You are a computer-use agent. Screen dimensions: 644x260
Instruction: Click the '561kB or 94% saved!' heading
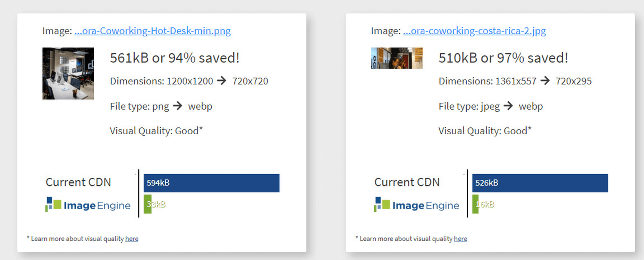pos(175,58)
